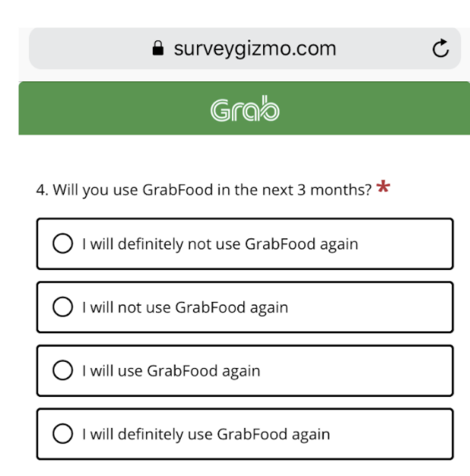
Task: Click blank area of gray address bar
Action: (x=91, y=48)
